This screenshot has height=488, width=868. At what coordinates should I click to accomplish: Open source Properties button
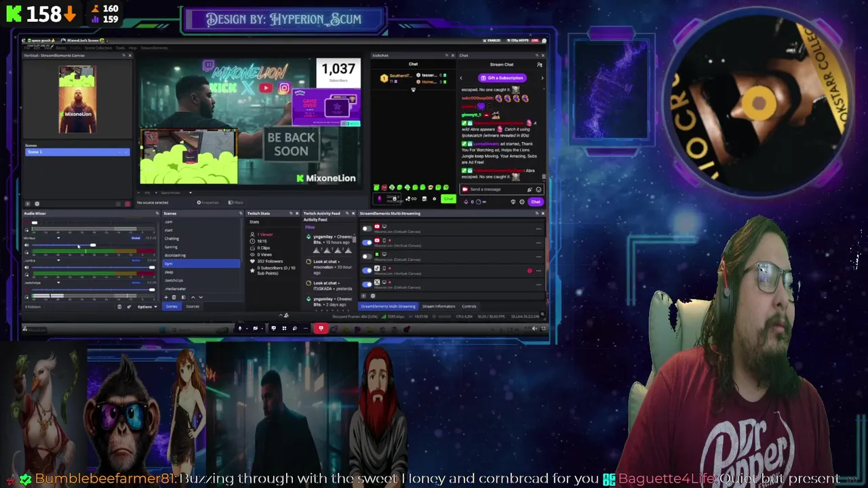[209, 203]
